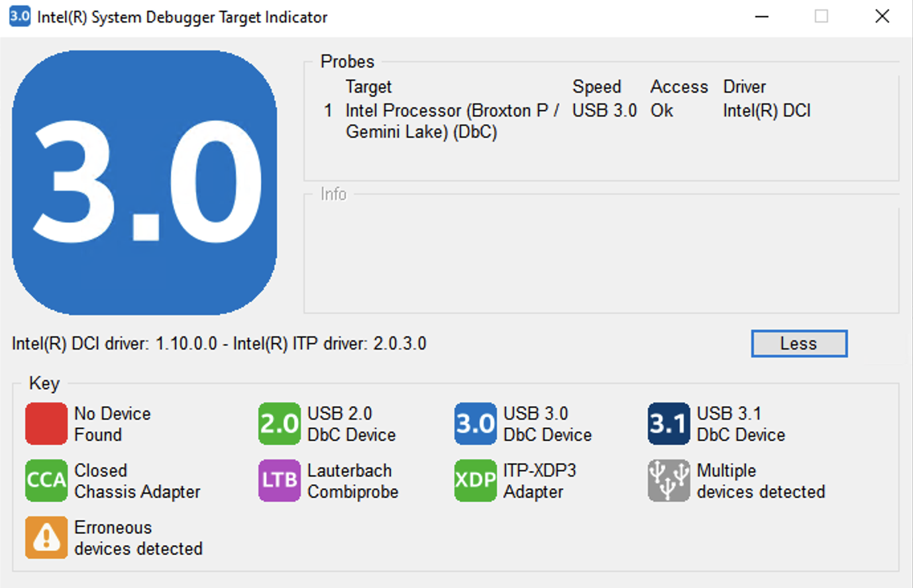Click the USB 3.0 DbC Device label
Screen dimensions: 913x588
click(548, 424)
